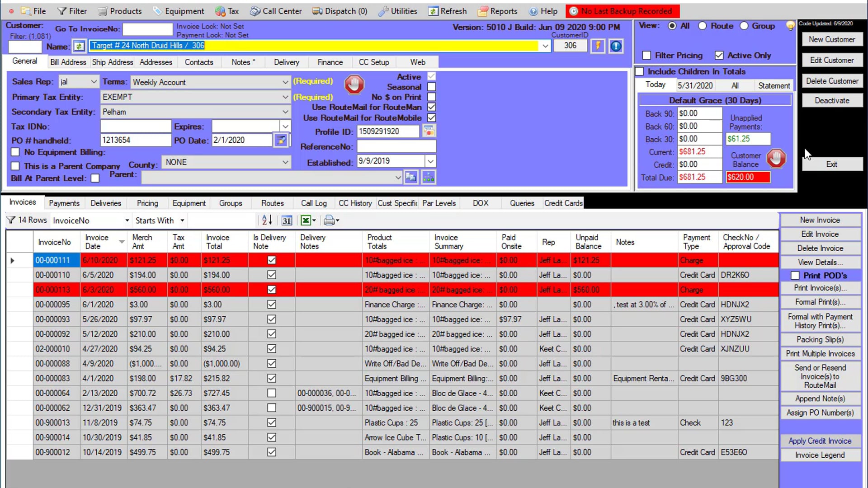Toggle Use RouteMail for RouteMobile checkbox

point(432,117)
